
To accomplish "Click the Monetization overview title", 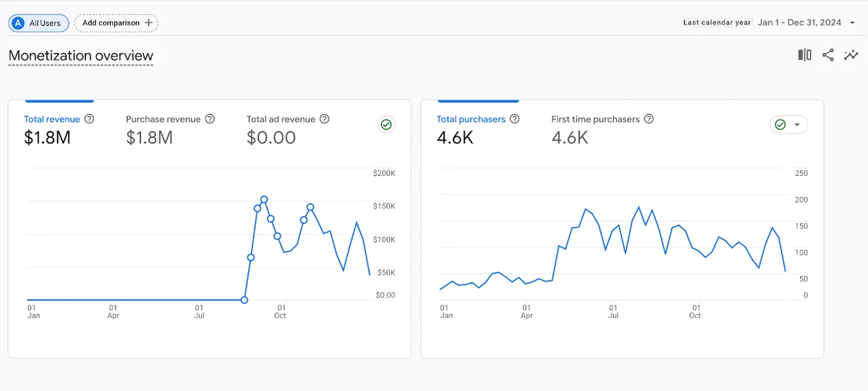I will tap(81, 56).
